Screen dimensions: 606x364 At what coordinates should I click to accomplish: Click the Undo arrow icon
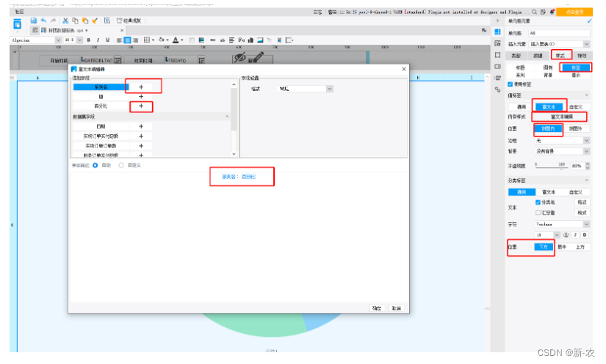pos(43,21)
